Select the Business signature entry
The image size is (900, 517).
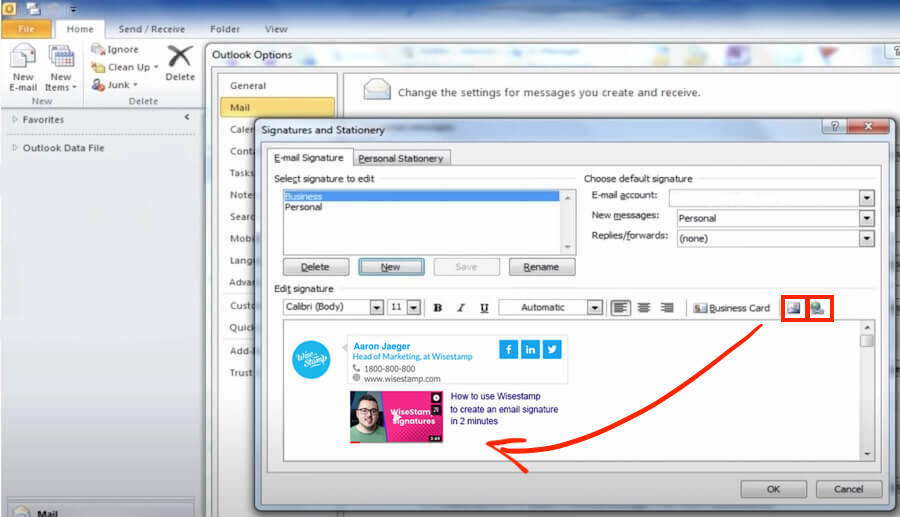pos(421,196)
